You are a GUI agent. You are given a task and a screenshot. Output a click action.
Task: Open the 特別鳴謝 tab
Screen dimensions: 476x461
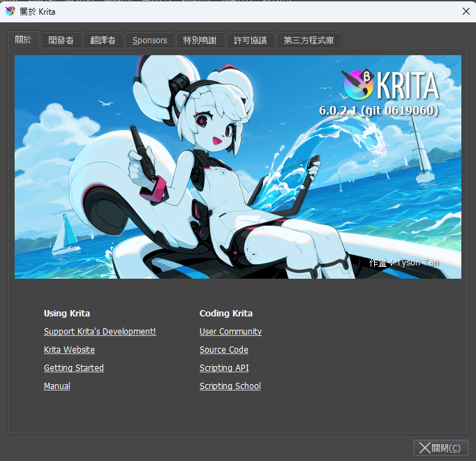click(200, 40)
